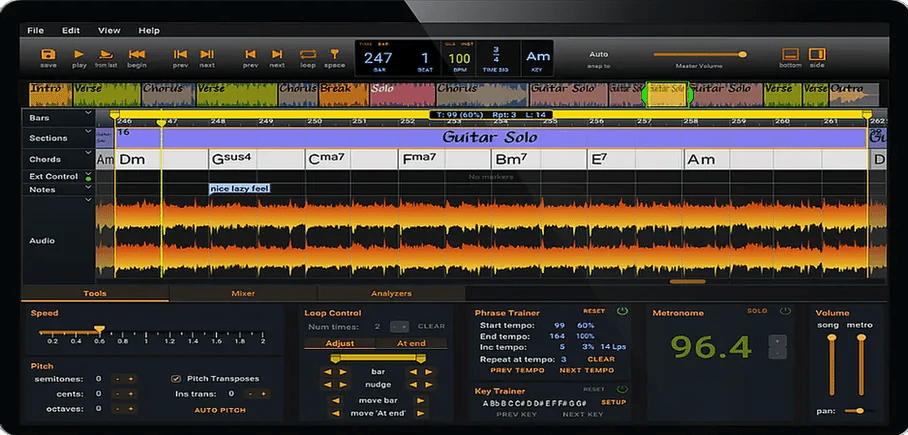Toggle Metronome power button
908x435 pixels.
(785, 311)
